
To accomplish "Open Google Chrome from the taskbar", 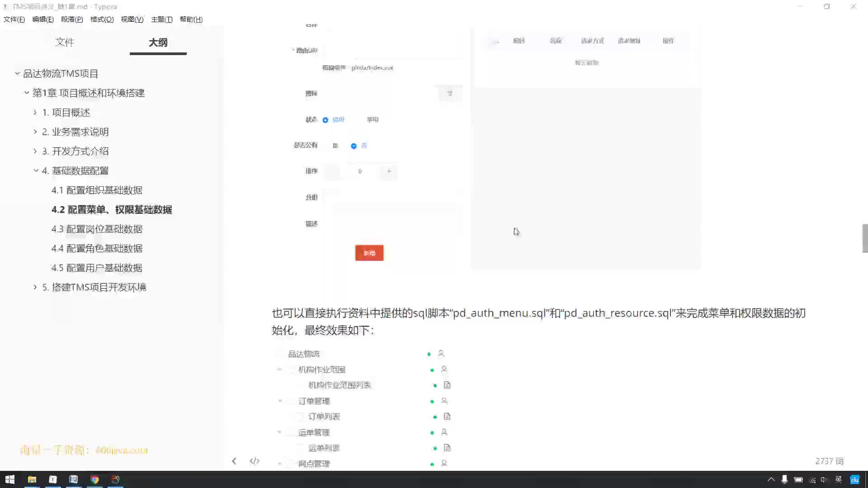I will (94, 479).
